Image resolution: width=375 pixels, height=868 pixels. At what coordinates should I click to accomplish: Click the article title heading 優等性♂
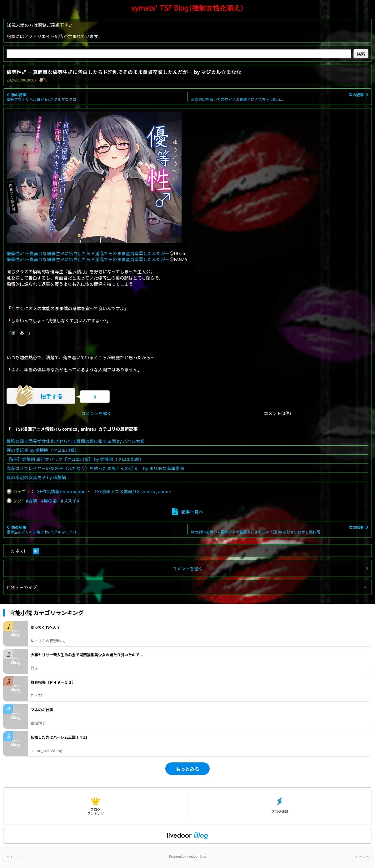coord(123,72)
